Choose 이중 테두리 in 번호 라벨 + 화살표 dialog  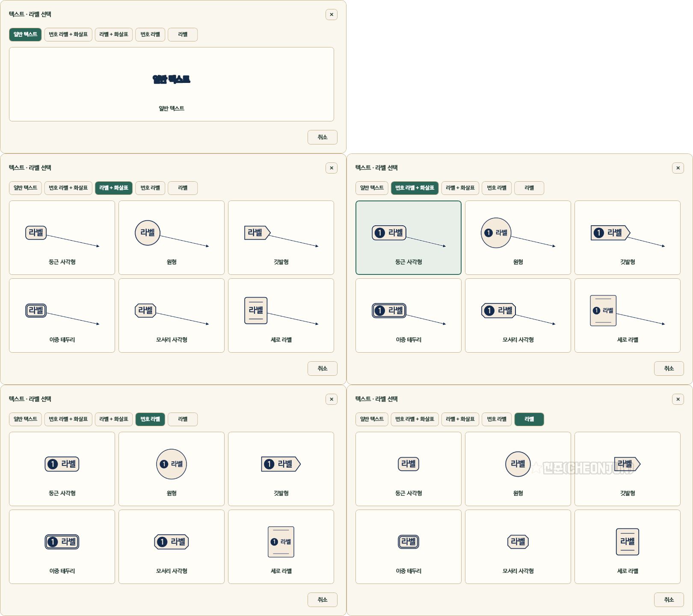click(x=409, y=315)
